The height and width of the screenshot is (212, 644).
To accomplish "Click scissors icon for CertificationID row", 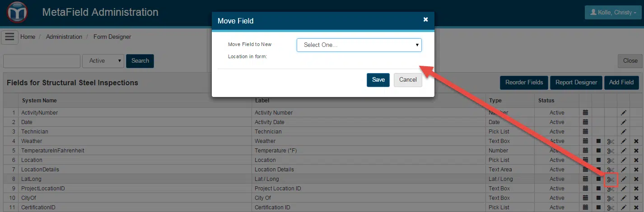I will tap(611, 207).
